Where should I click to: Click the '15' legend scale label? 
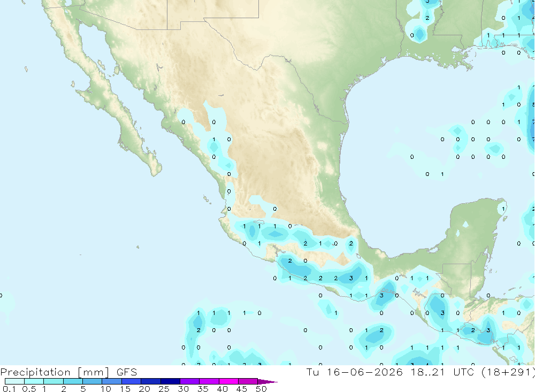point(125,389)
